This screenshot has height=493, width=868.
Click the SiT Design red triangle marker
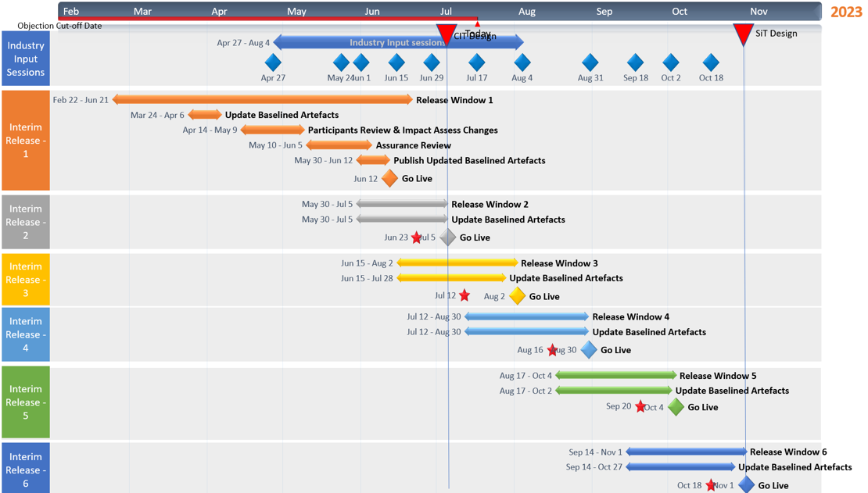tap(743, 34)
